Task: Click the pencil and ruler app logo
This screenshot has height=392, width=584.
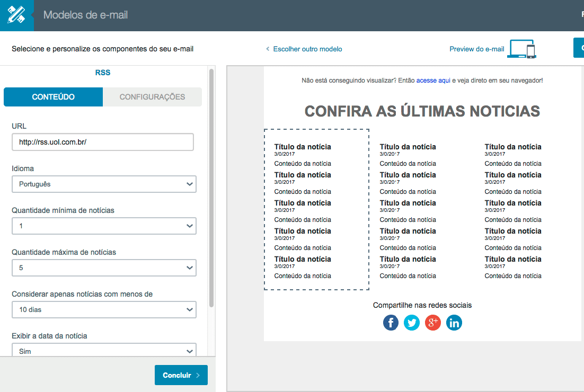Action: 16,15
